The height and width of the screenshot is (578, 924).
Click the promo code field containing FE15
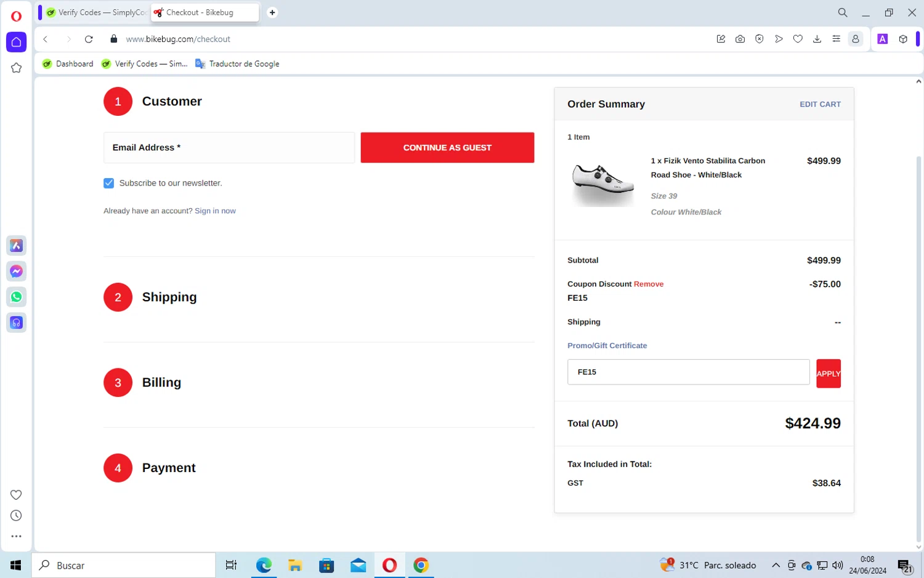pos(688,372)
